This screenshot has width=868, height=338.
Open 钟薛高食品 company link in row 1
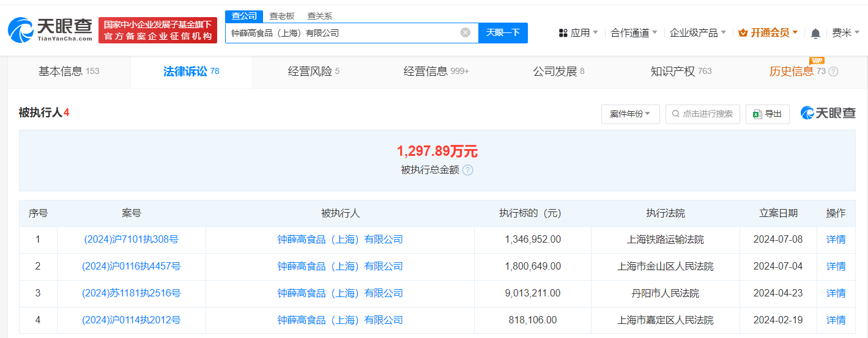[340, 240]
